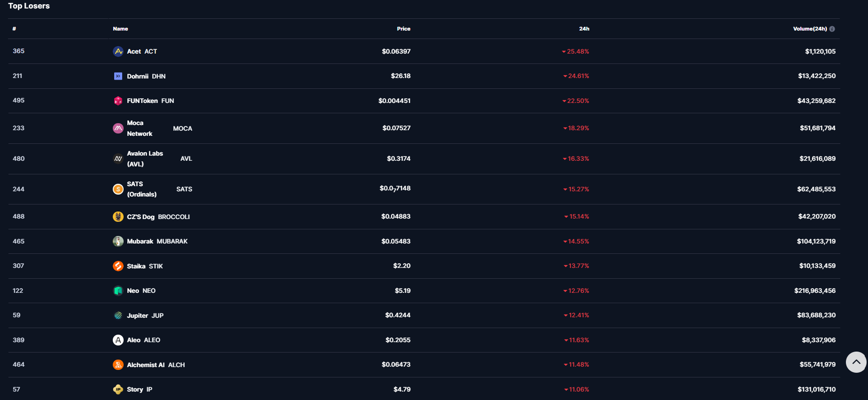The height and width of the screenshot is (400, 868).
Task: Click the Acet coin logo icon
Action: [118, 51]
